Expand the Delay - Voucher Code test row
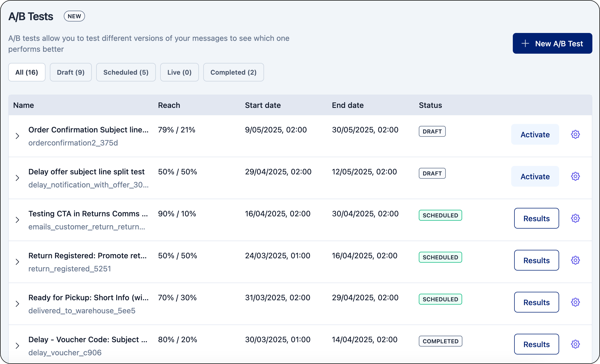The image size is (600, 364). click(17, 345)
